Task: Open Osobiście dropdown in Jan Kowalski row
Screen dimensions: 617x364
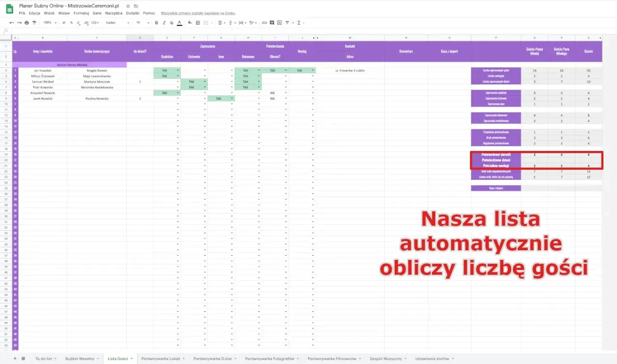Action: 178,70
